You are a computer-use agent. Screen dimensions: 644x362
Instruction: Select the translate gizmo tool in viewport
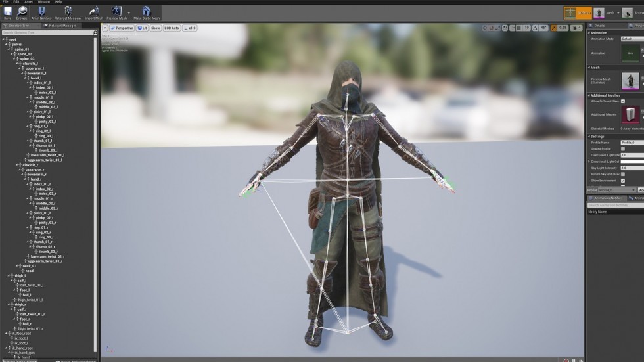485,28
